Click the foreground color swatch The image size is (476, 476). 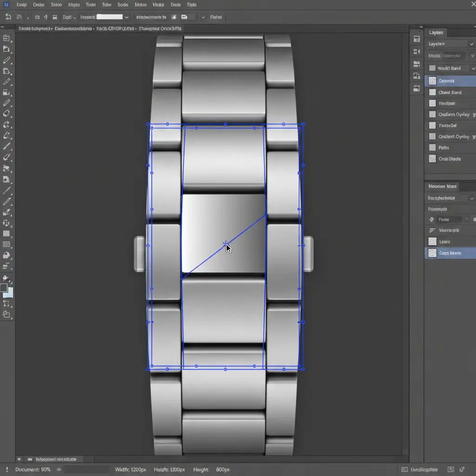coord(4,288)
